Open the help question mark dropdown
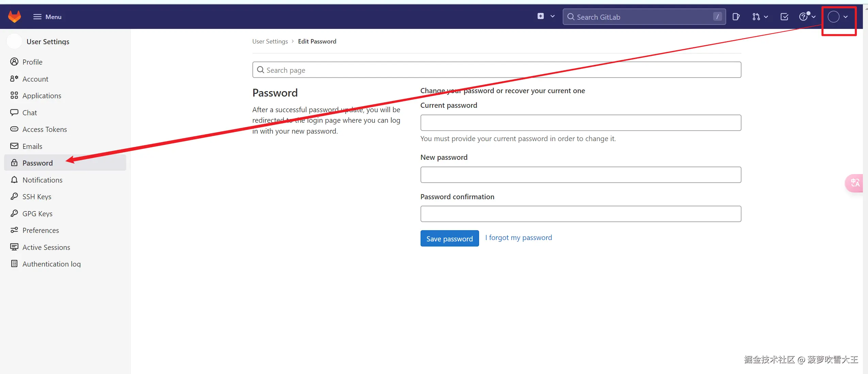The height and width of the screenshot is (374, 868). click(807, 17)
